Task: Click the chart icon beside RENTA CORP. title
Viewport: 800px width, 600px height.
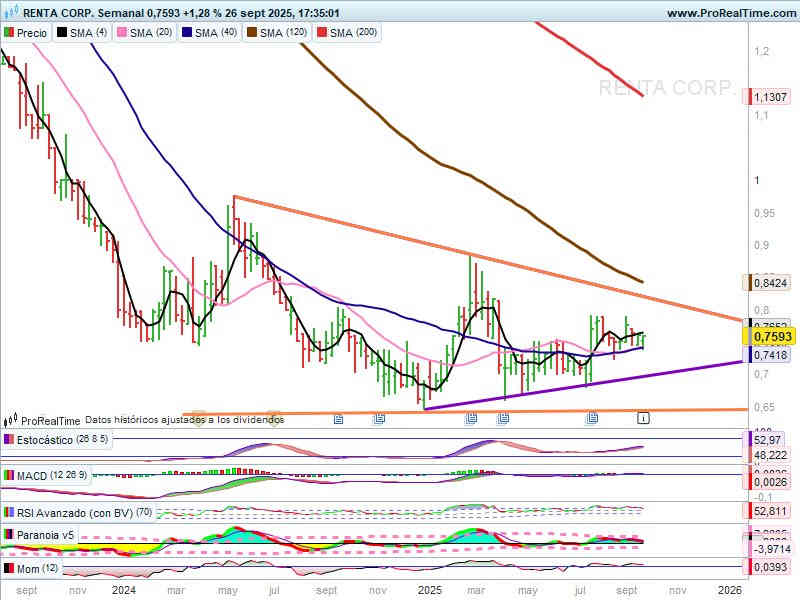Action: [11, 11]
